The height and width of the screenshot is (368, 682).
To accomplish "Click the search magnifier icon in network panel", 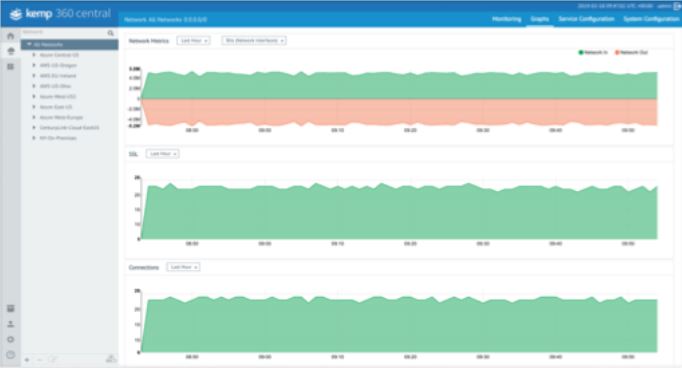I will point(110,33).
